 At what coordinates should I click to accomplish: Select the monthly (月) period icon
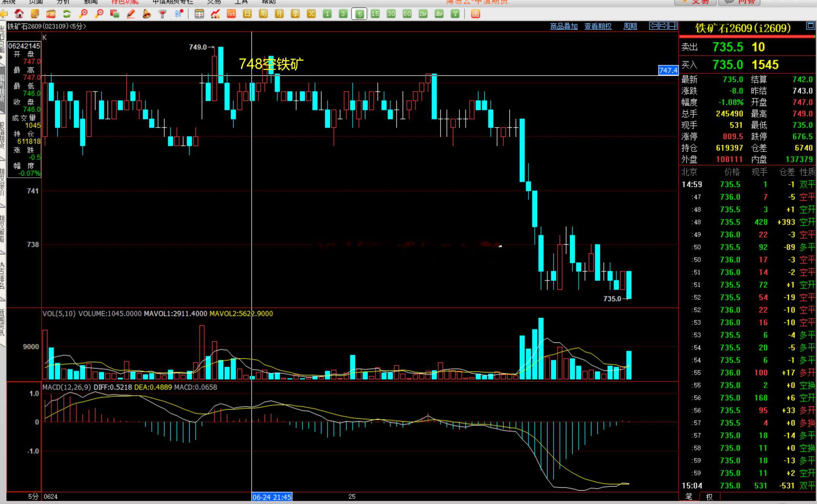279,14
